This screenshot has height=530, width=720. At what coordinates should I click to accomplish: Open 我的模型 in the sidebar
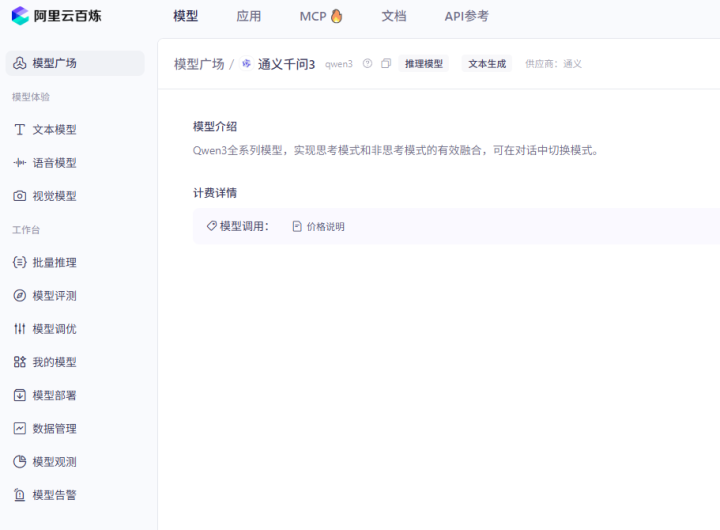click(x=54, y=362)
